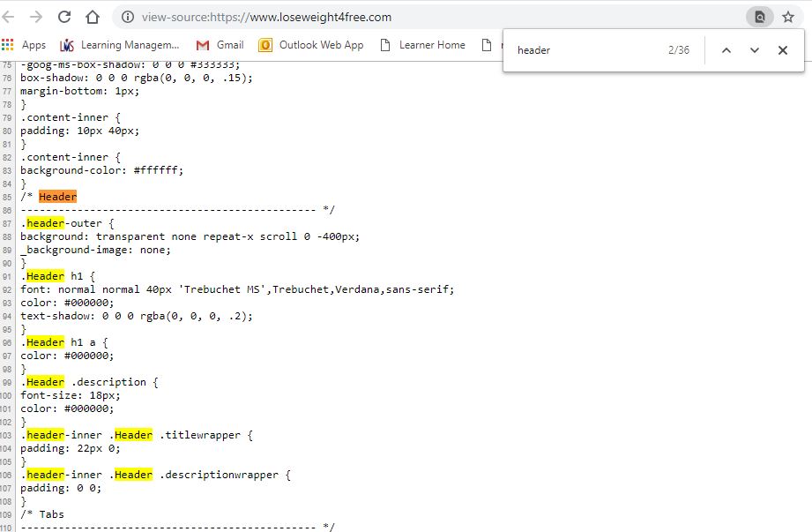Click the page icon after Learner Home
This screenshot has width=812, height=532.
(487, 45)
